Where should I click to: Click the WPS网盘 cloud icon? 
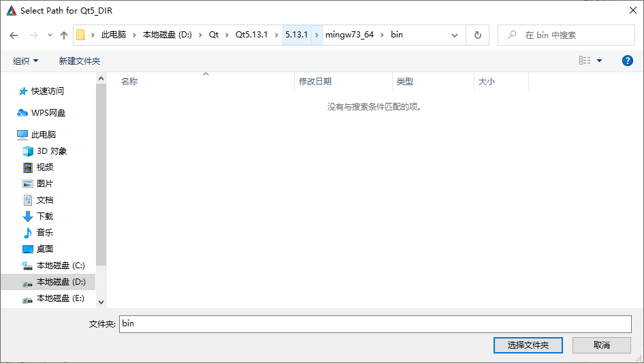tap(22, 112)
